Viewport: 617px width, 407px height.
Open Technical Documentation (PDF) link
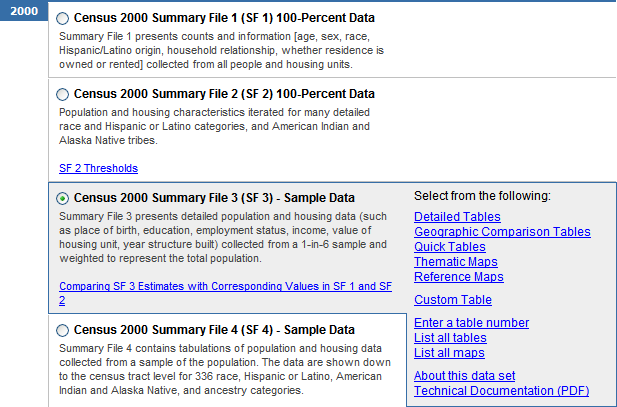coord(502,390)
